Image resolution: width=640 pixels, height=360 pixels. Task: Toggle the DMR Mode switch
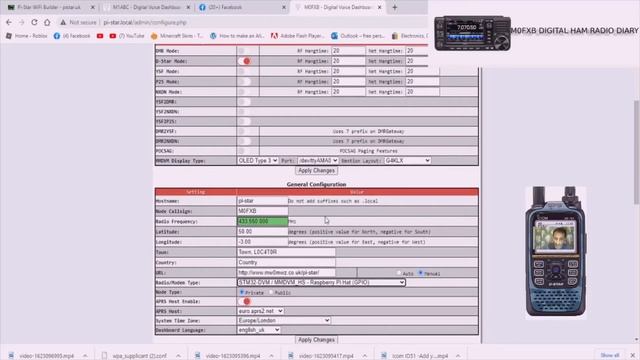[244, 51]
